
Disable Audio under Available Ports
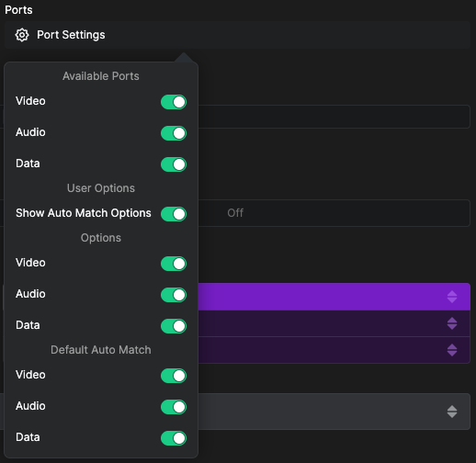[x=174, y=133]
